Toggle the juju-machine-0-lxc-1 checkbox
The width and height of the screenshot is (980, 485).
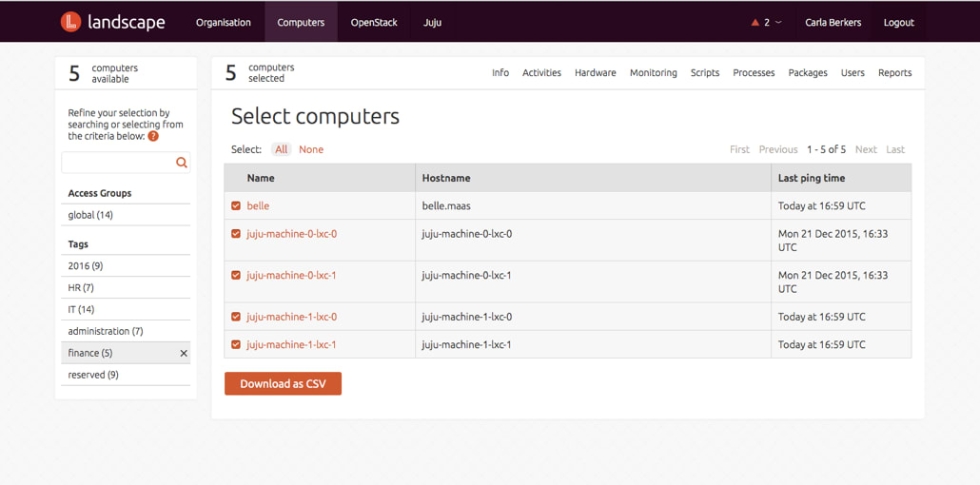tap(236, 275)
